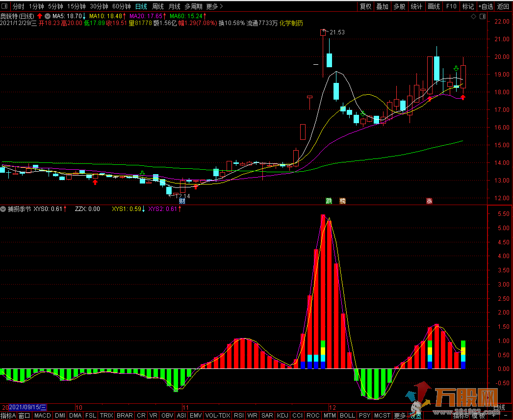Click the green 跌 marker under the price chart
The height and width of the screenshot is (420, 513).
pos(329,201)
